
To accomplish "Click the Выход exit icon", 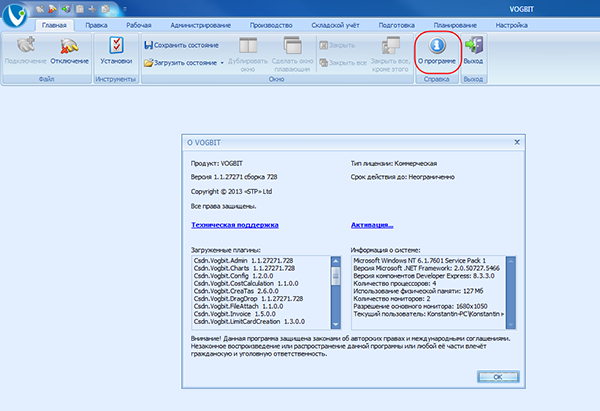I will coord(473,46).
